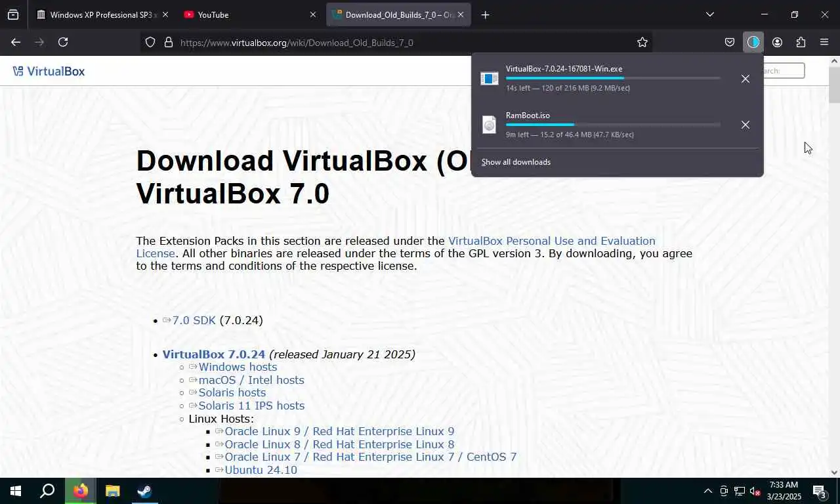Open the taskbar clock showing 7:33 AM
Screen dimensions: 840x504
tap(784, 491)
